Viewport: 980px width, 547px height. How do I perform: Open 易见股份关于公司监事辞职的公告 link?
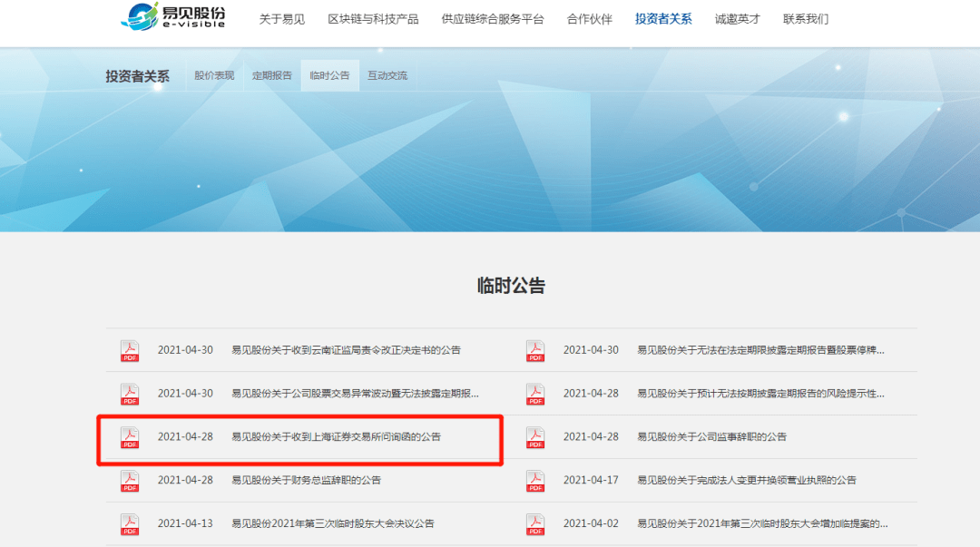tap(712, 436)
